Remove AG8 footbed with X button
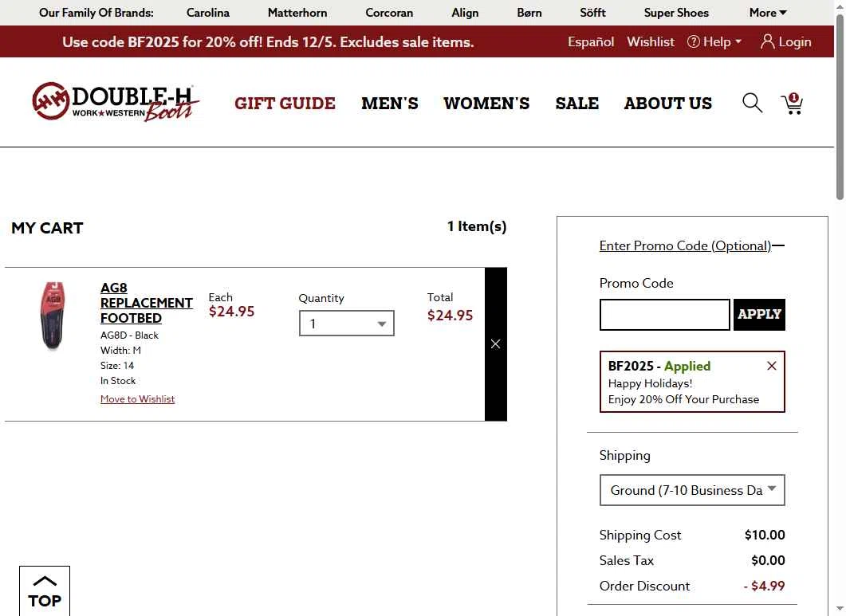The width and height of the screenshot is (846, 616). [495, 344]
